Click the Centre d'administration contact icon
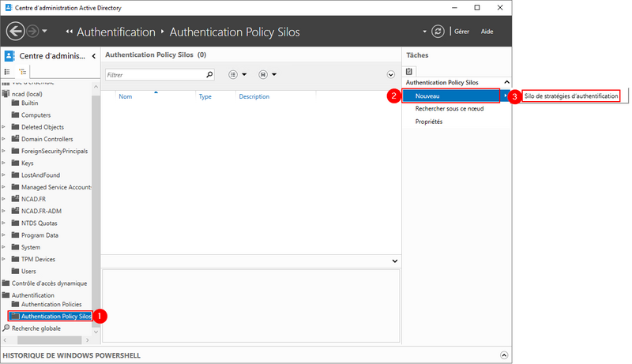The image size is (632, 364). click(9, 56)
